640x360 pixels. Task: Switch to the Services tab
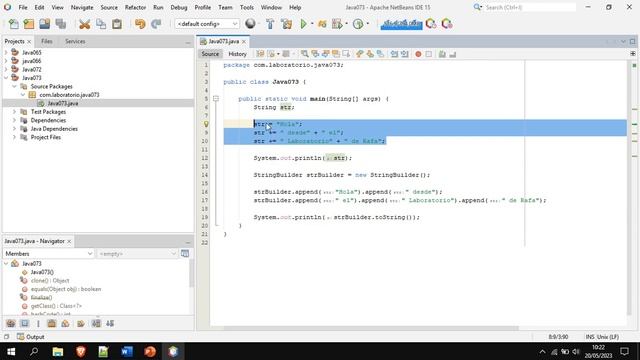(75, 41)
